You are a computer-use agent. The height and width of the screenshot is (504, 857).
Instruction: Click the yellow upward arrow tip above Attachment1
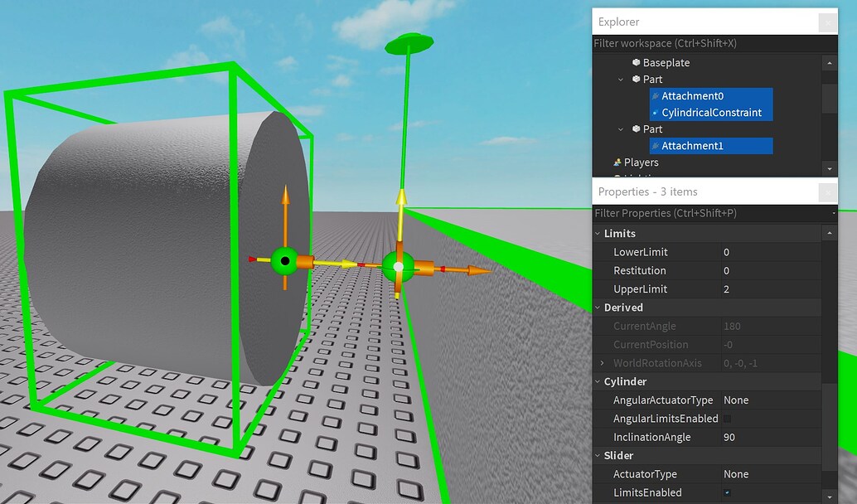(402, 196)
